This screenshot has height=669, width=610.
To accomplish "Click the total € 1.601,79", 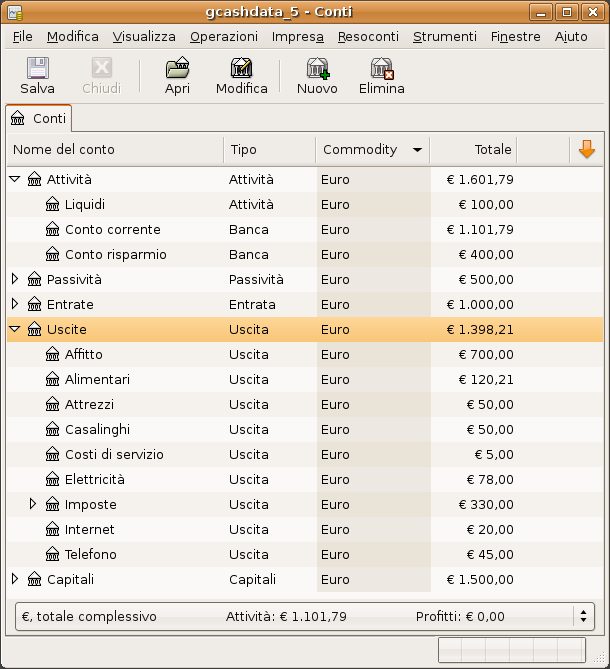I will coord(480,180).
